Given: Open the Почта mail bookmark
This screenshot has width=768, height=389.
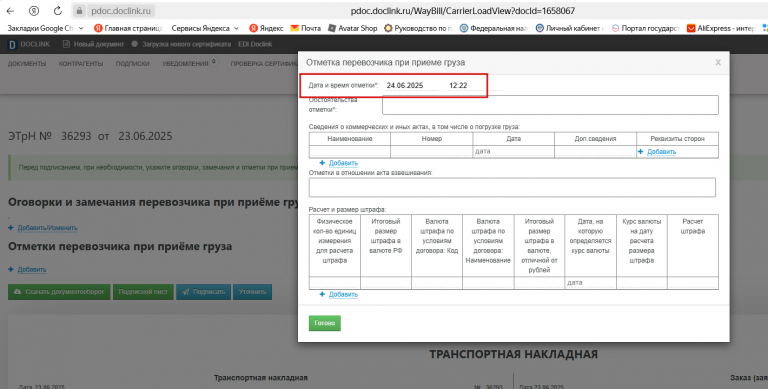Looking at the screenshot, I should coord(306,28).
